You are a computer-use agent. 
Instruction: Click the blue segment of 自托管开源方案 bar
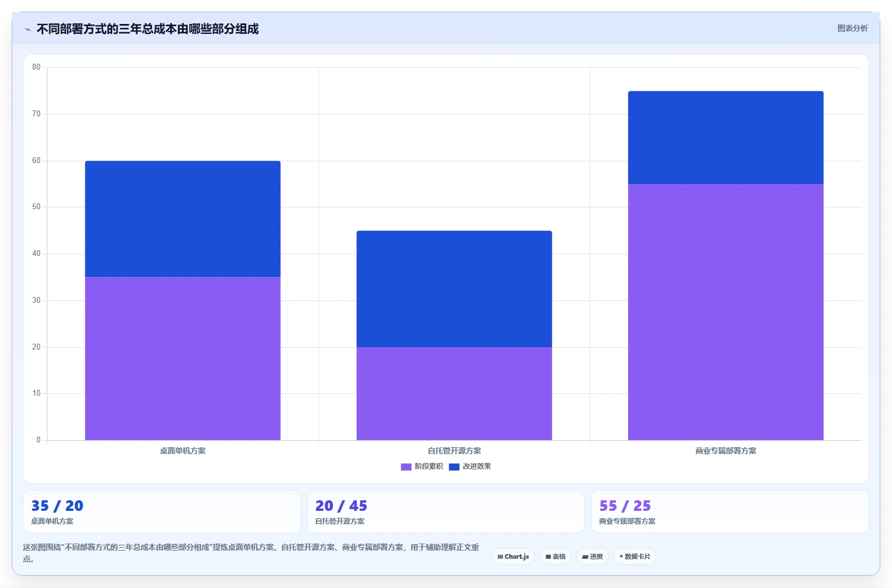[x=454, y=289]
